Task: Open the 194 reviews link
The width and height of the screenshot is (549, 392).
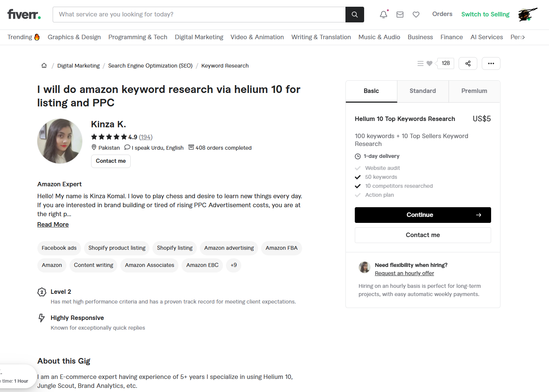Action: (146, 137)
